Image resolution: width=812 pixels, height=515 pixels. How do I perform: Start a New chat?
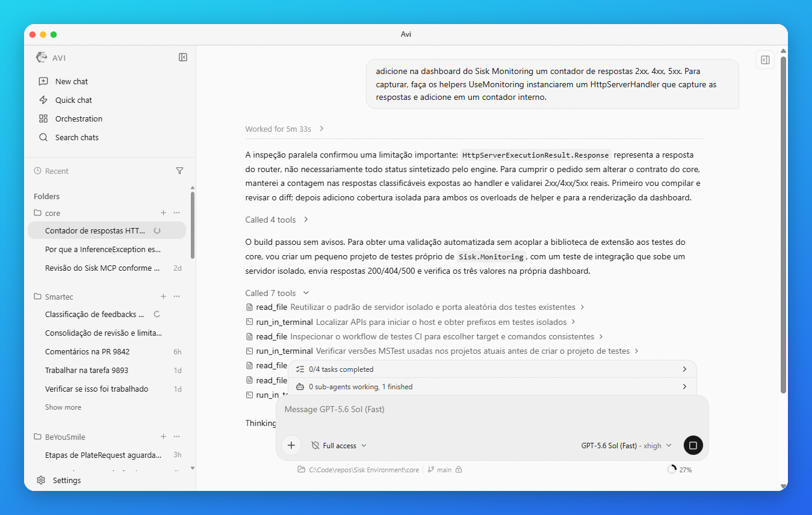click(x=72, y=81)
